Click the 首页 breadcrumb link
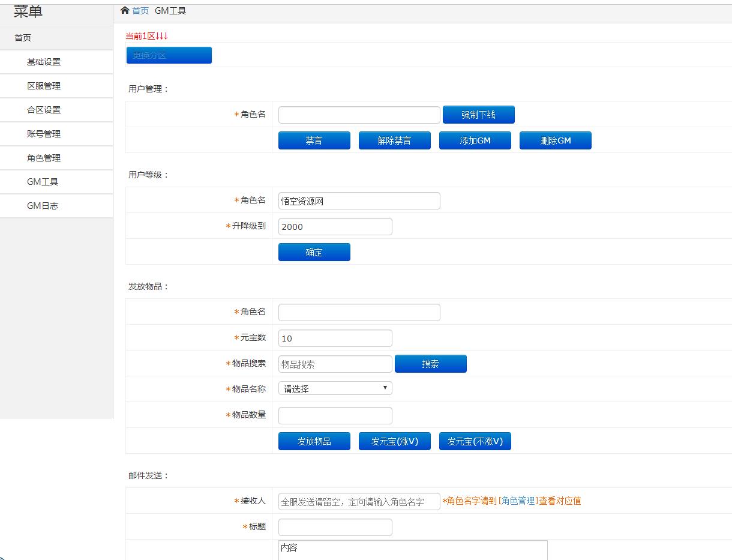 (x=140, y=11)
